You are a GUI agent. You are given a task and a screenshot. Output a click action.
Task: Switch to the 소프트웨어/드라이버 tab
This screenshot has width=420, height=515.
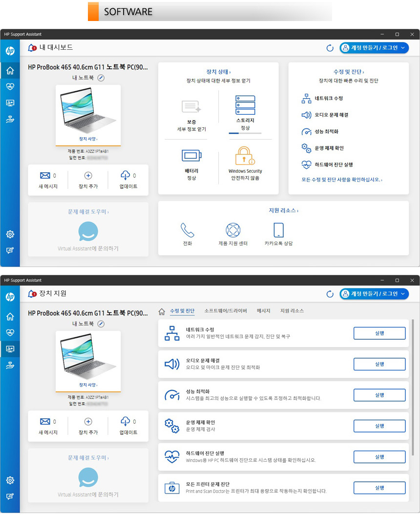[x=226, y=311]
